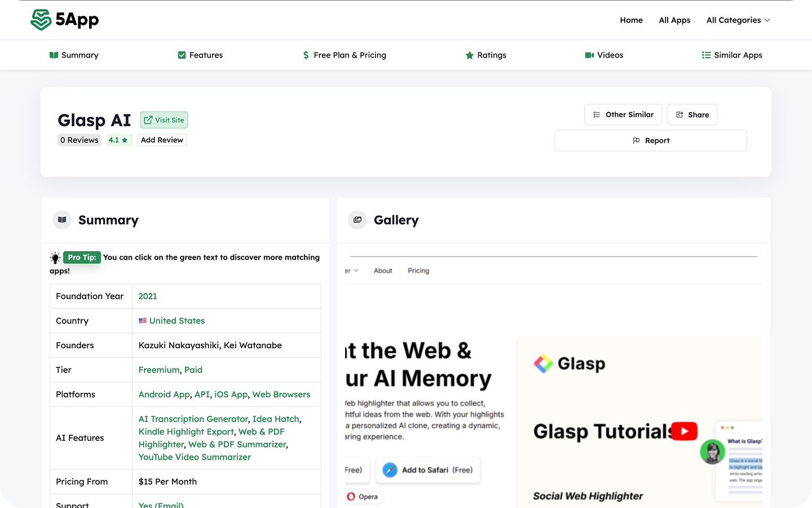
Task: Click the Glasp AI title
Action: tap(94, 120)
